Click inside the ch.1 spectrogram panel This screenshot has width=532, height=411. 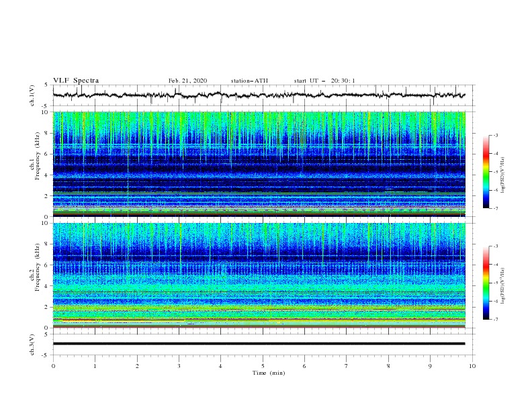pyautogui.click(x=259, y=164)
